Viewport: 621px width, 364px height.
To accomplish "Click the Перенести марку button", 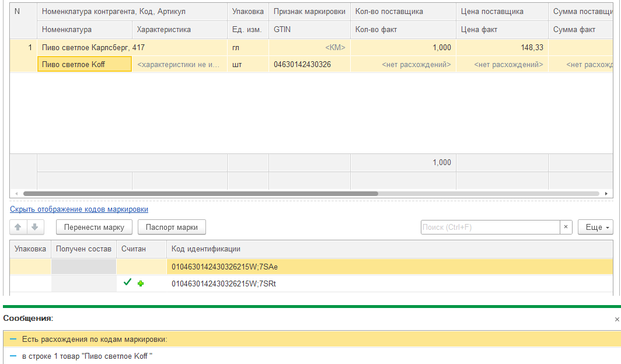I will (x=94, y=228).
